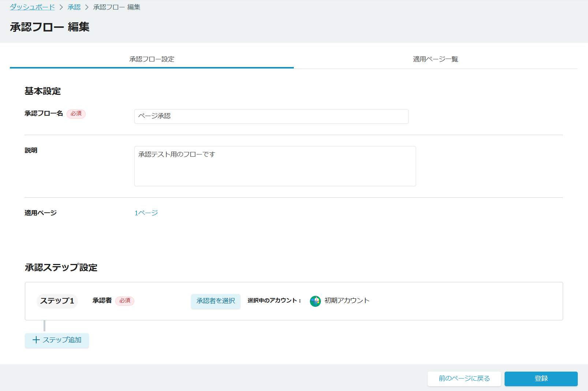Open the 1ページ applied pages link

click(x=146, y=213)
